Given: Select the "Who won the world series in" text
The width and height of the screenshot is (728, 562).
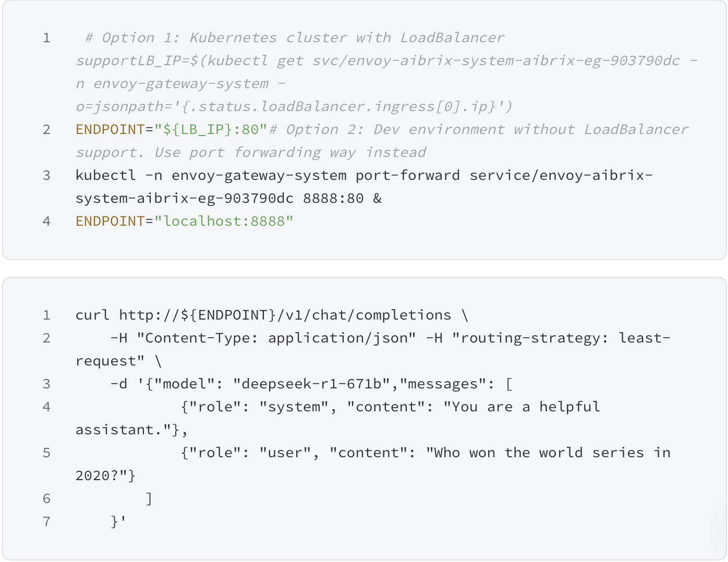Looking at the screenshot, I should click(553, 453).
